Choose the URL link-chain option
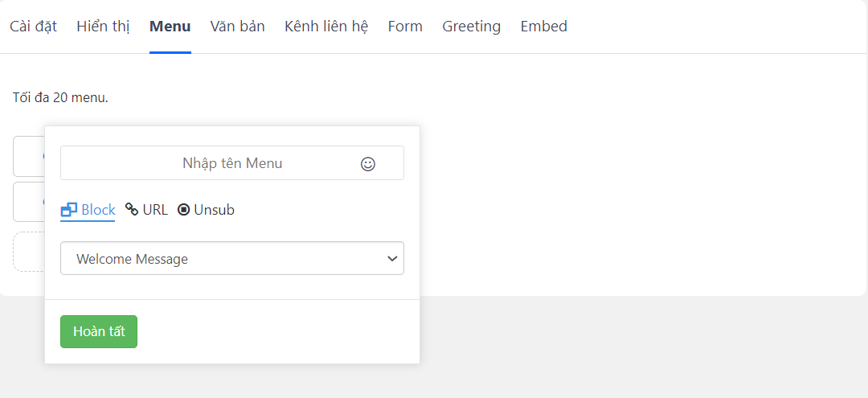 (x=147, y=210)
